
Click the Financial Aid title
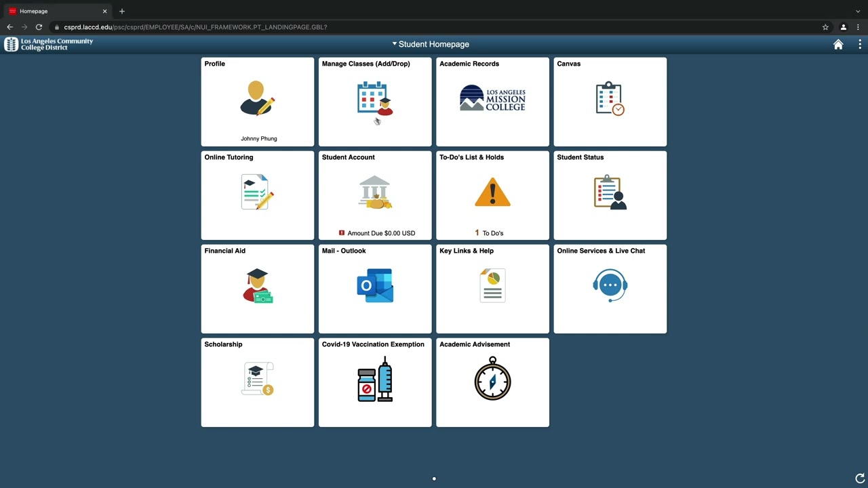(x=224, y=251)
